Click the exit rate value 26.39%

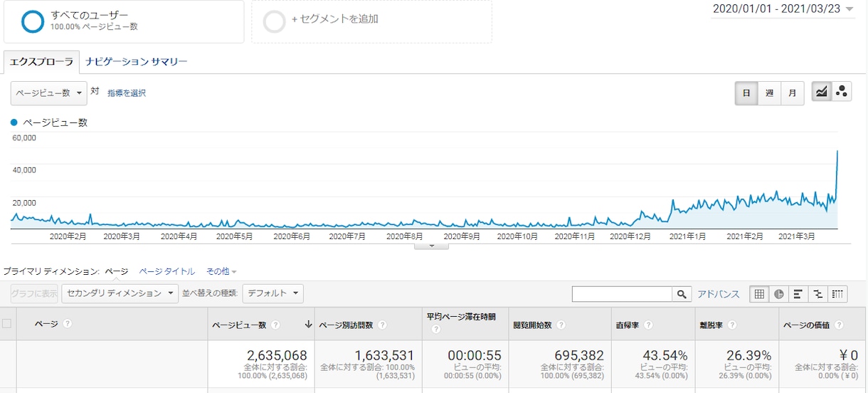(749, 355)
